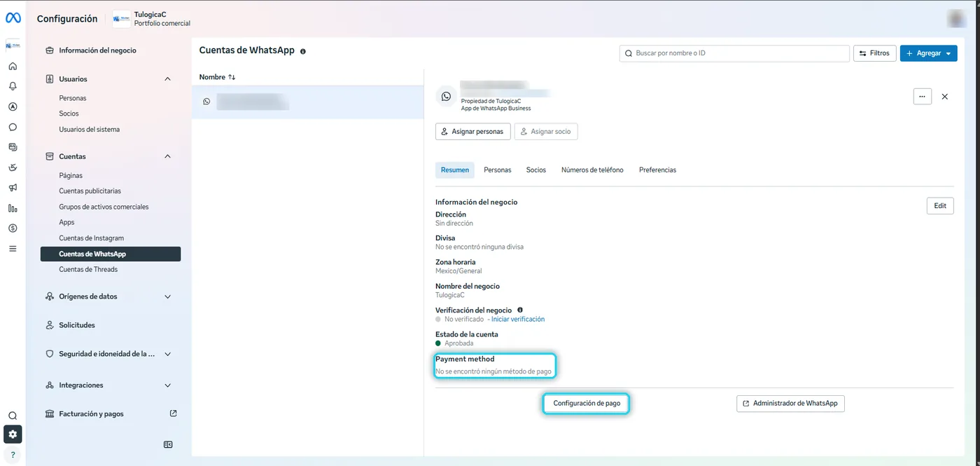This screenshot has height=466, width=980.
Task: Click the Edit button for business info
Action: coord(940,206)
